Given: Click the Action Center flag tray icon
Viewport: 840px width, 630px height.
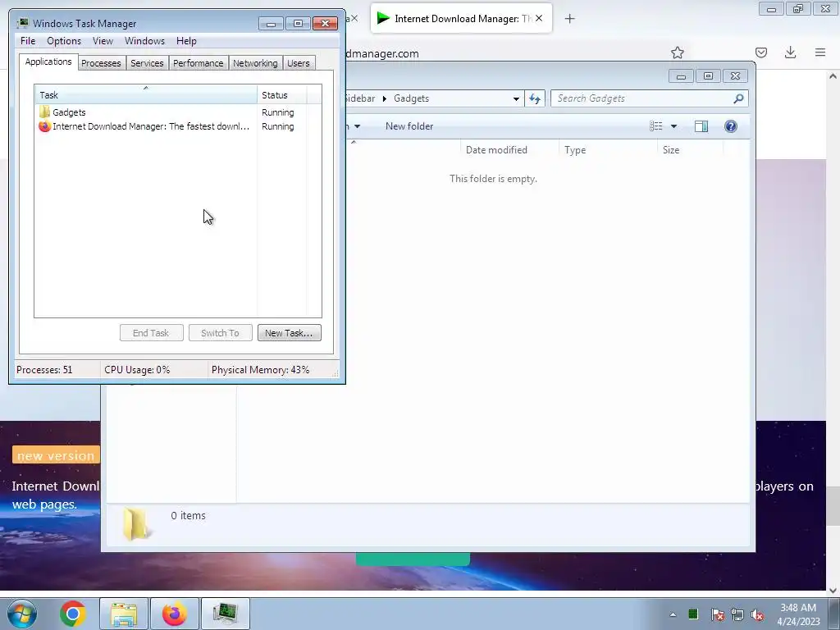Looking at the screenshot, I should point(717,614).
